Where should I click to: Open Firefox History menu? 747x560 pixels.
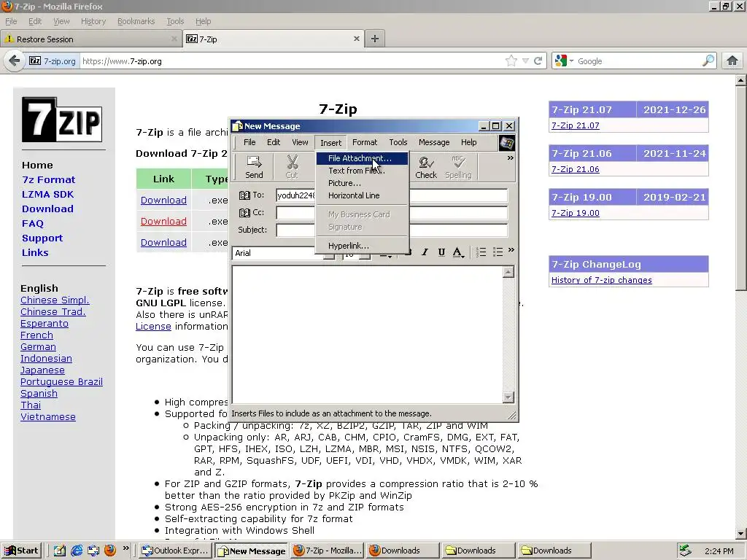(93, 21)
